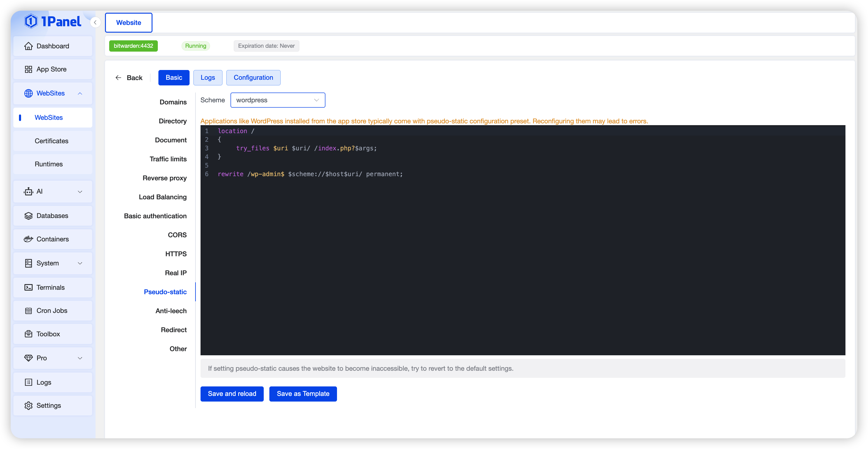Collapse the sidebar with the arrow button

[95, 23]
